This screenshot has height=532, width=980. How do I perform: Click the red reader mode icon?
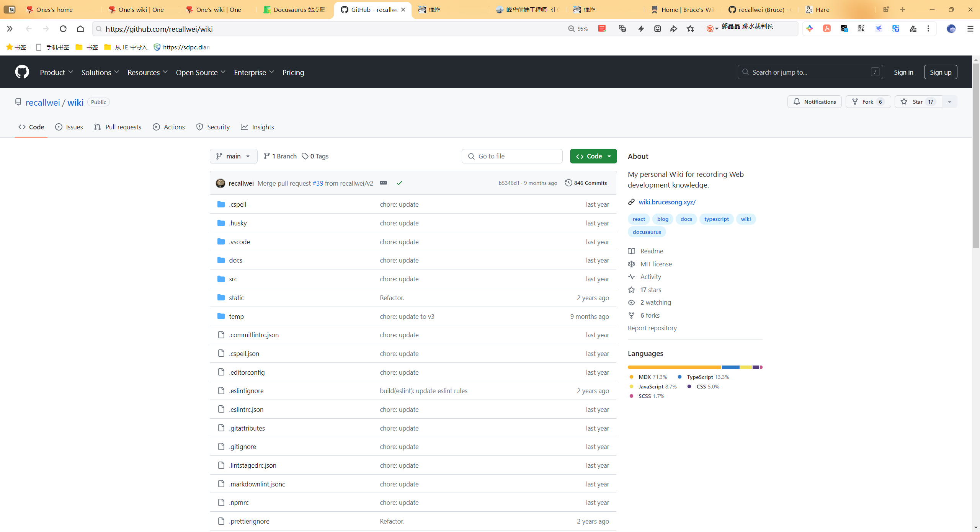(x=602, y=29)
